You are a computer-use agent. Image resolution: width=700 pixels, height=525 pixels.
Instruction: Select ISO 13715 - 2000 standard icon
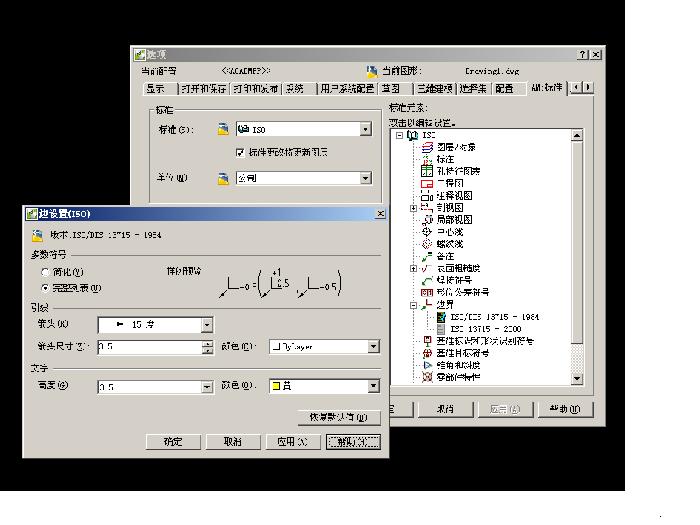[x=441, y=329]
